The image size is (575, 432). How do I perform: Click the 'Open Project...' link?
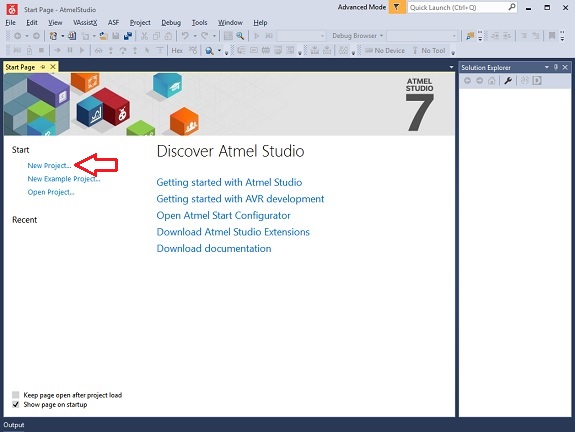51,192
